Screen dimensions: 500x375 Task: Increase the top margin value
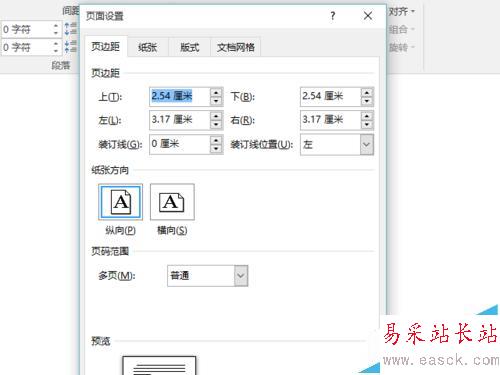pos(216,92)
